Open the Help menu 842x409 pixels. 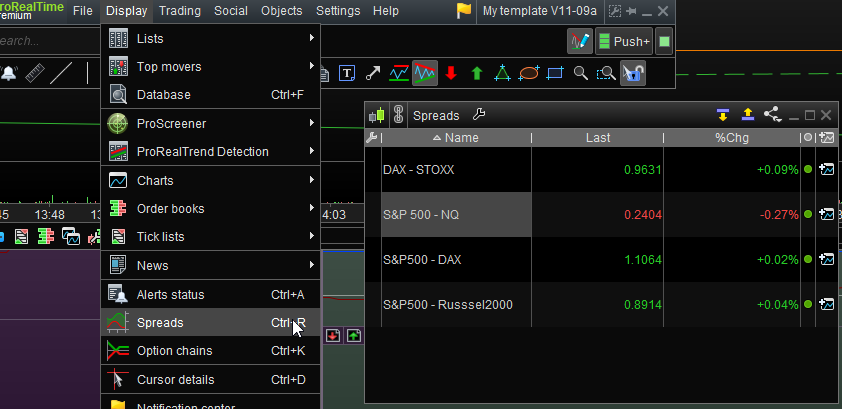coord(386,11)
